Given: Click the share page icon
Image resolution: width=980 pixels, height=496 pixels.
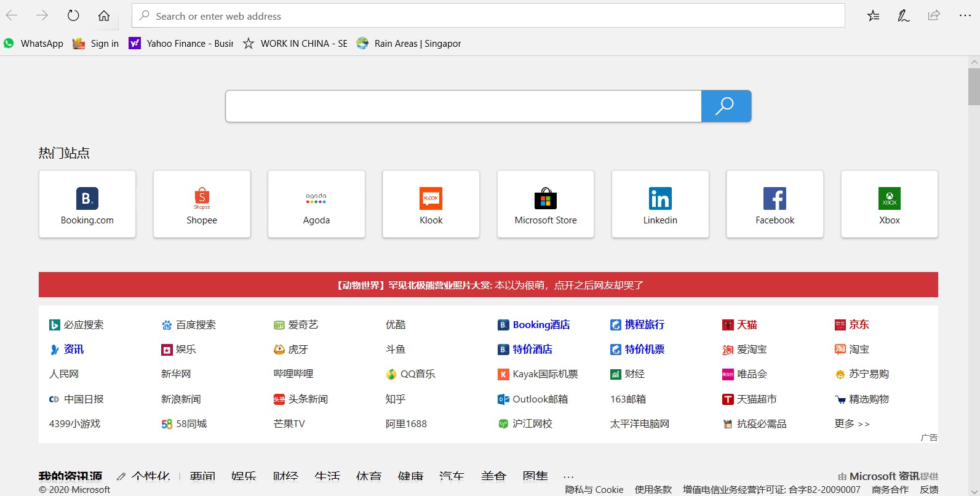Looking at the screenshot, I should (934, 15).
